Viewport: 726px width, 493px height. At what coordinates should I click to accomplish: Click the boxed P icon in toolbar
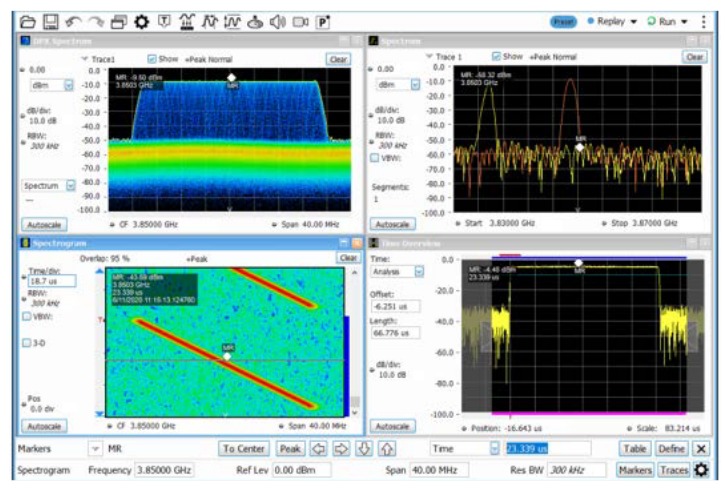coord(323,20)
